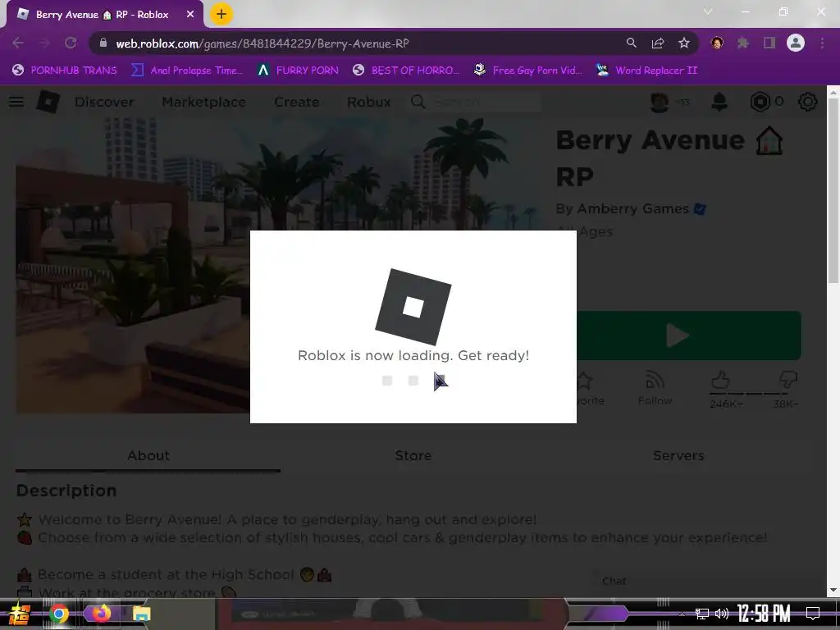840x630 pixels.
Task: Open the network icon in system tray
Action: click(702, 614)
